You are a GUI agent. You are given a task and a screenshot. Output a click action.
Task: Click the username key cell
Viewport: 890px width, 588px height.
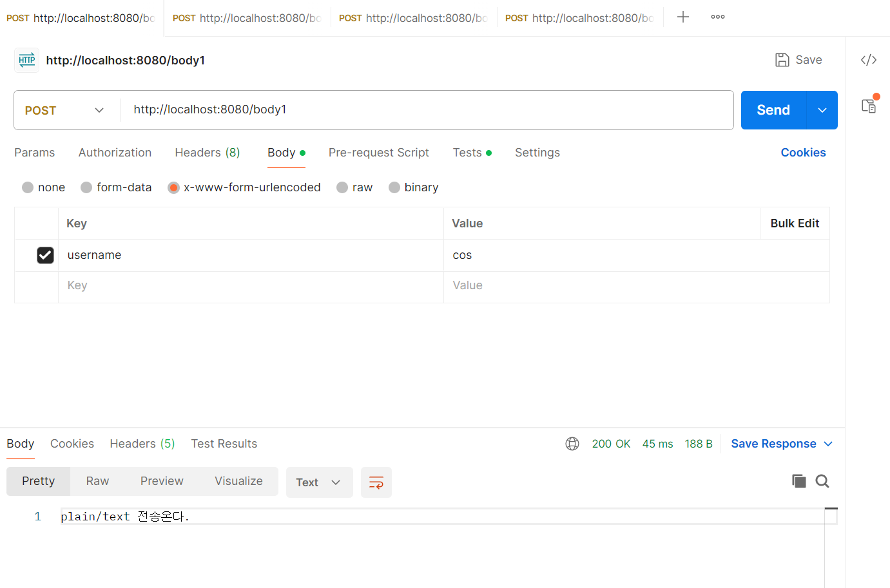coord(251,255)
